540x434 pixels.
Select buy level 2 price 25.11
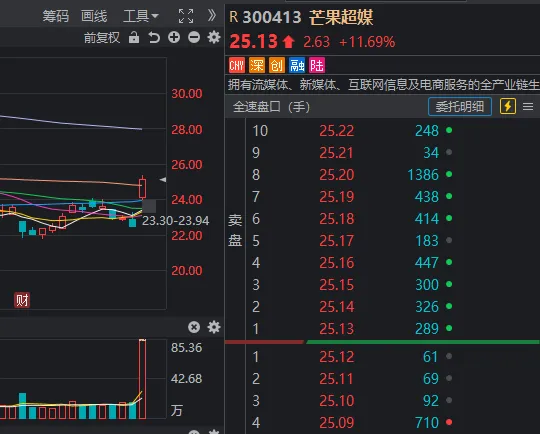[x=336, y=379]
